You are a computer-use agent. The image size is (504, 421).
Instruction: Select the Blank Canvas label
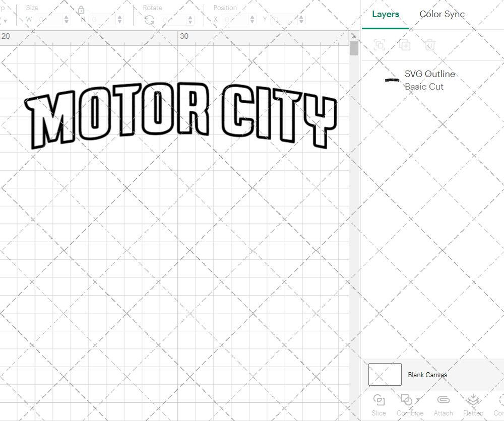pyautogui.click(x=427, y=375)
